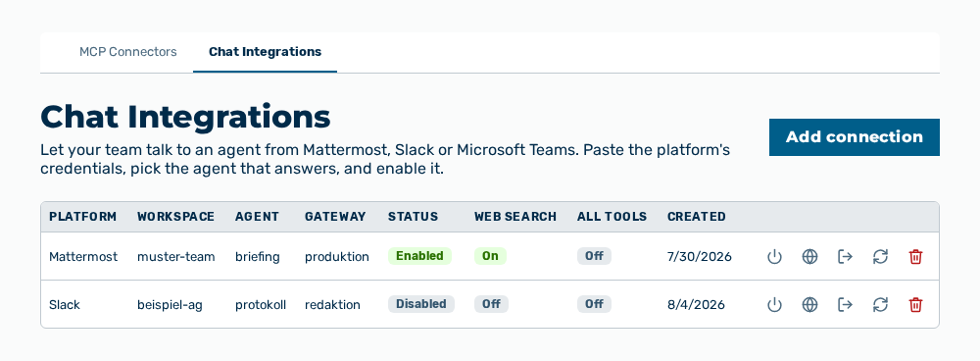Click the muster-team workspace cell
This screenshot has width=980, height=361.
176,256
